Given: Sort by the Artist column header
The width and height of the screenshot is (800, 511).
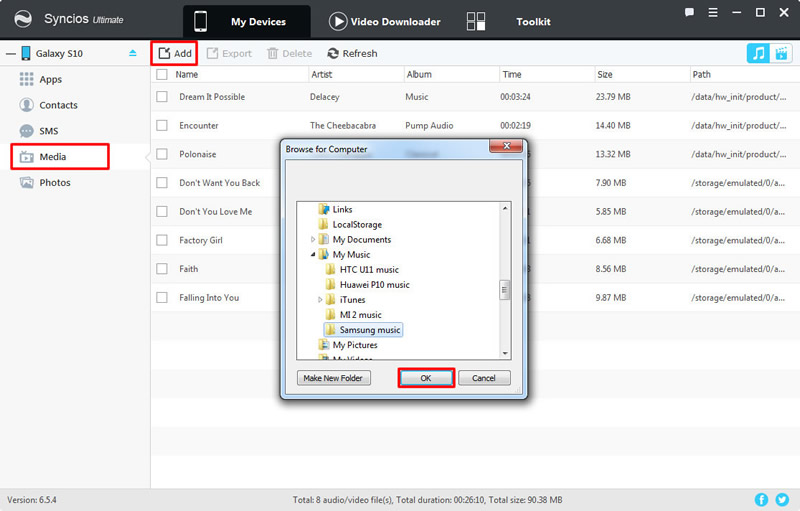Looking at the screenshot, I should 321,74.
